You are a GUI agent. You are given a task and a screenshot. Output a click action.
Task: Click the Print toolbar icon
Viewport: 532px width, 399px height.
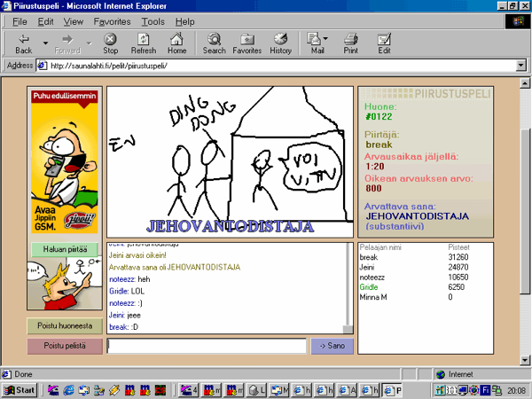point(350,43)
